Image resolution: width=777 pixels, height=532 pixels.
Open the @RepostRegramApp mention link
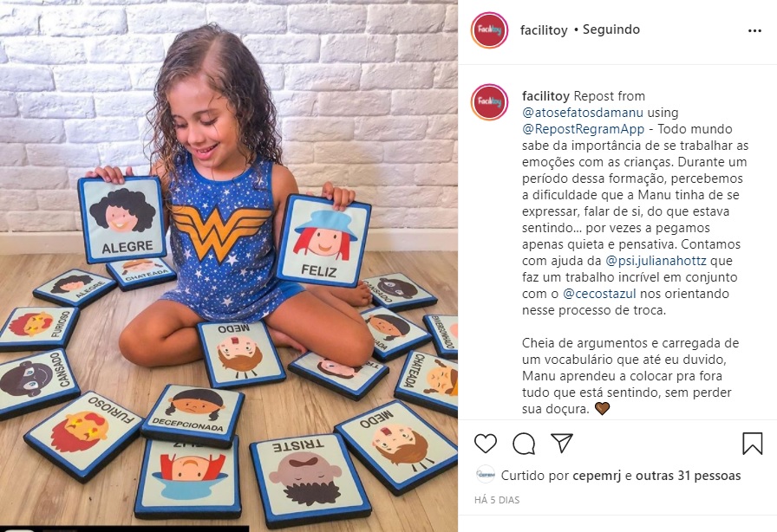coord(584,129)
